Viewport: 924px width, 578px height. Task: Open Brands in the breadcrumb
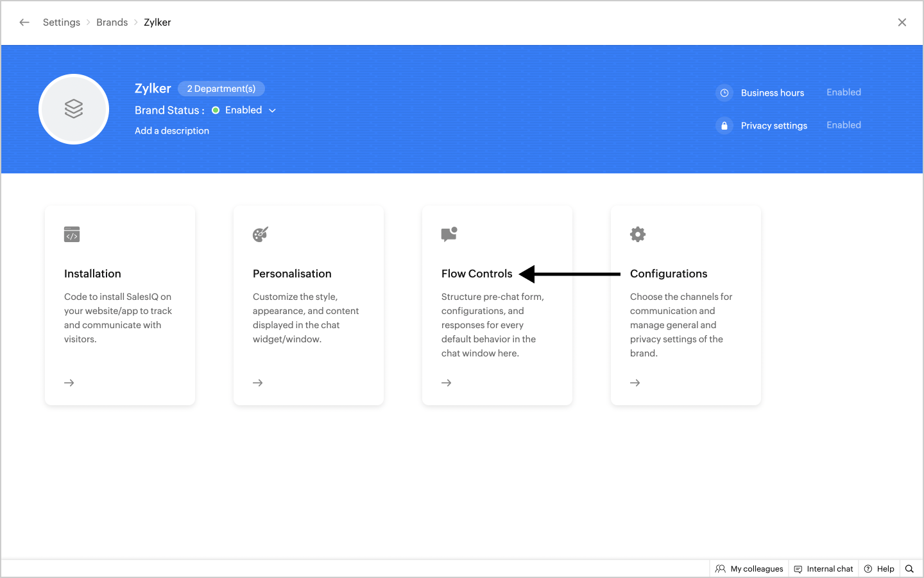pos(112,22)
